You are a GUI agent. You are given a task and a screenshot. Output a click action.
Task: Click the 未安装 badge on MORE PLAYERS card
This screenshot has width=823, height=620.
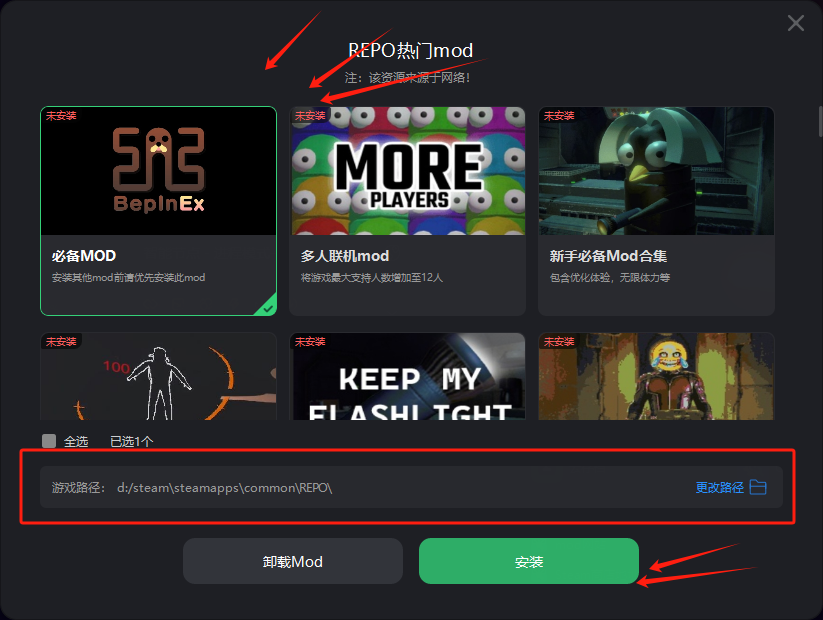pyautogui.click(x=310, y=115)
